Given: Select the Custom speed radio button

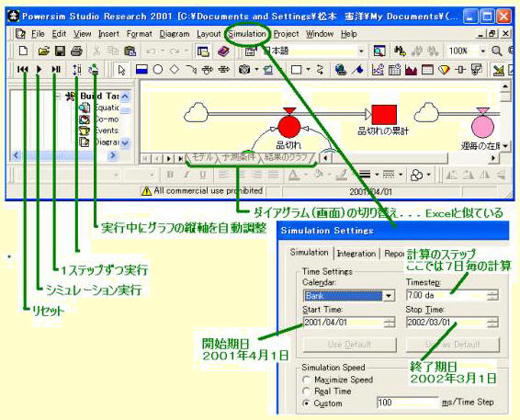Looking at the screenshot, I should 306,403.
